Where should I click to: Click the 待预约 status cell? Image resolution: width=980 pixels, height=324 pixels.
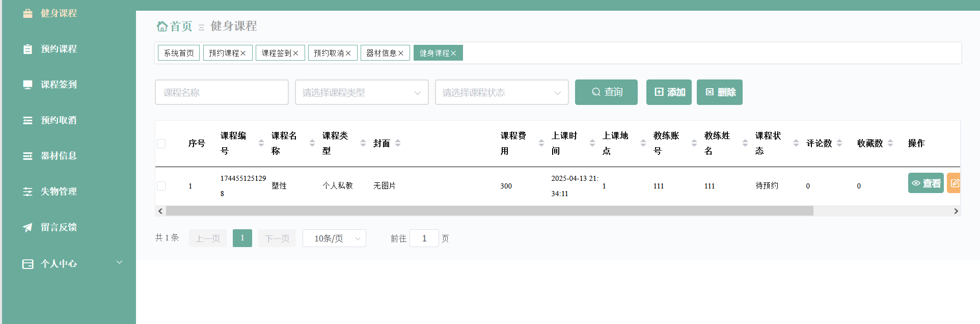(x=767, y=186)
